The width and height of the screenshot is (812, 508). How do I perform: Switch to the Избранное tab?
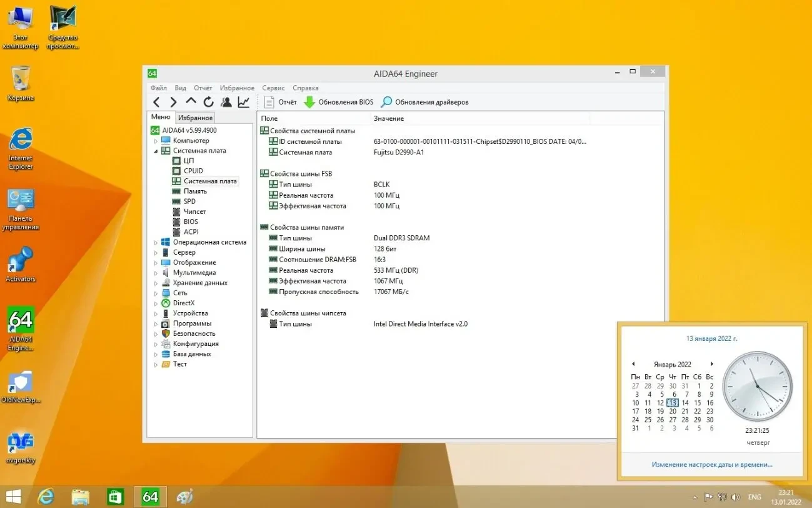click(195, 117)
